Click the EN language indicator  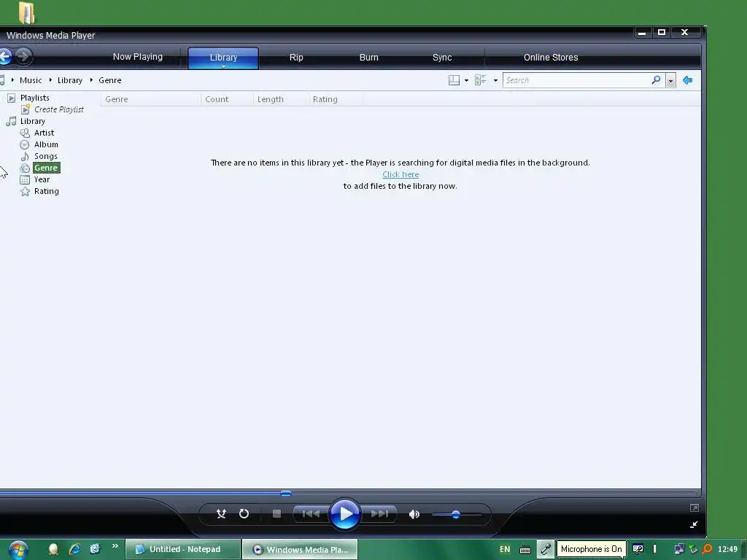(505, 549)
